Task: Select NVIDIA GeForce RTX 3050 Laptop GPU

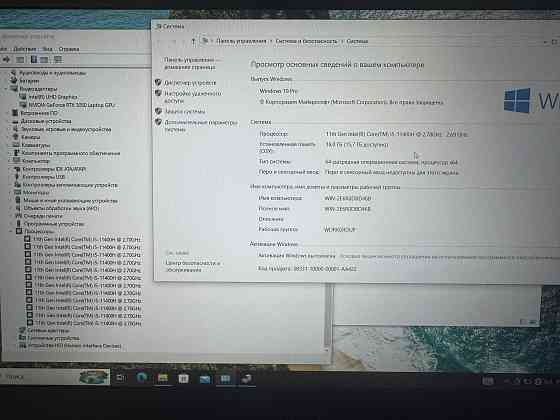Action: tap(72, 105)
